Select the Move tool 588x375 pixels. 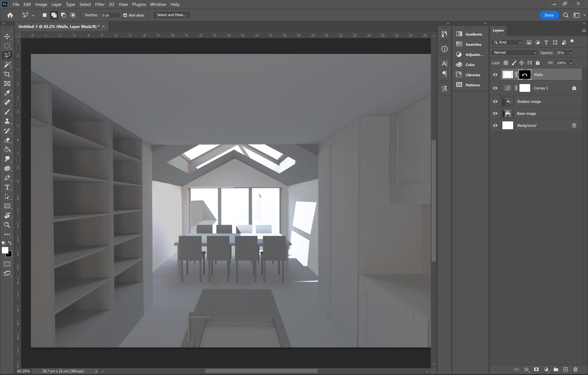pos(7,37)
